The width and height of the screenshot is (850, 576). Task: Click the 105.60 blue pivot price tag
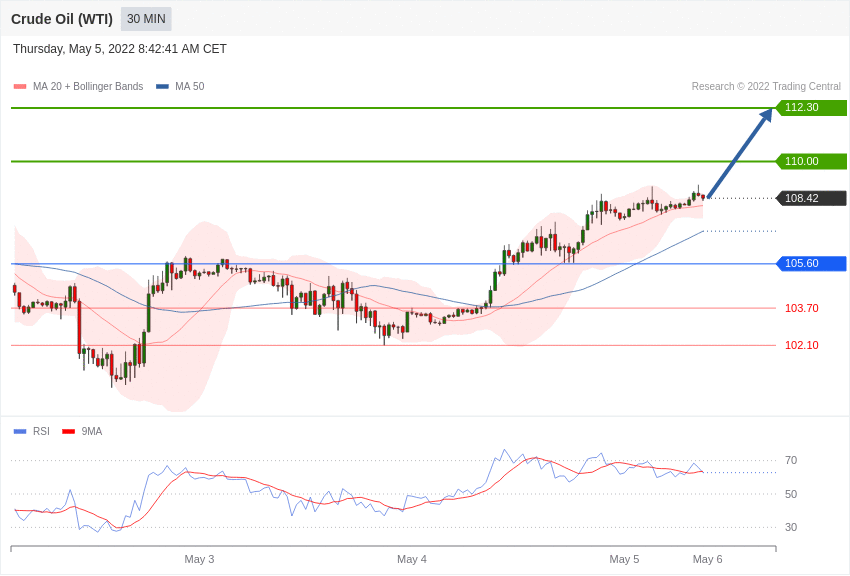(x=812, y=263)
